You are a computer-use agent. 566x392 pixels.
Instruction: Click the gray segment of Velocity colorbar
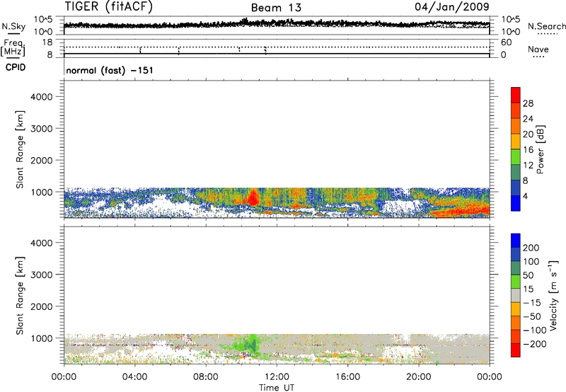[x=516, y=295]
